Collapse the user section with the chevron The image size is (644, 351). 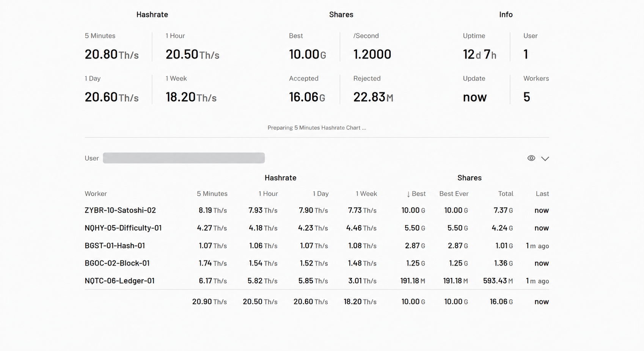[545, 158]
